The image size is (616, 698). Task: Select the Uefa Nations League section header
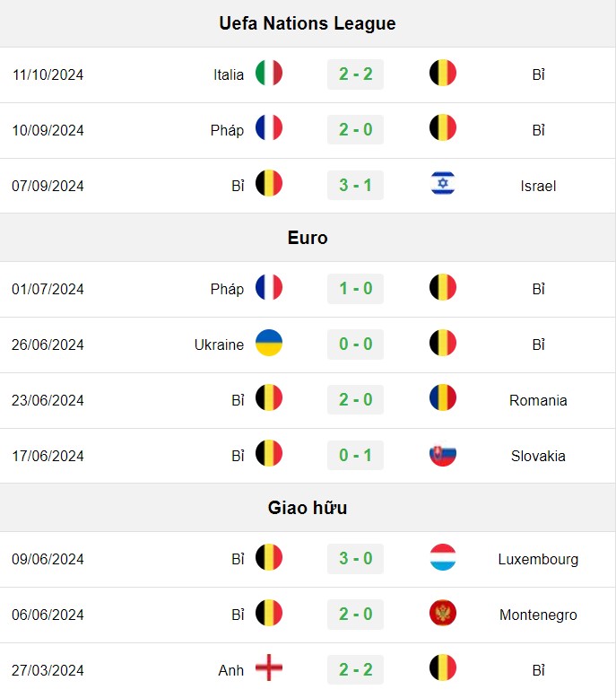[308, 23]
